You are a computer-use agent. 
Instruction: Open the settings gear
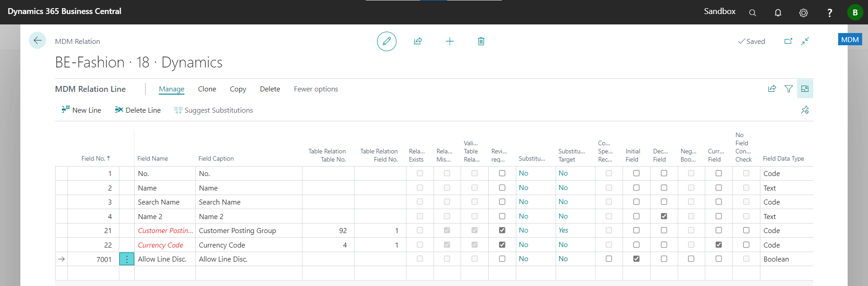803,13
